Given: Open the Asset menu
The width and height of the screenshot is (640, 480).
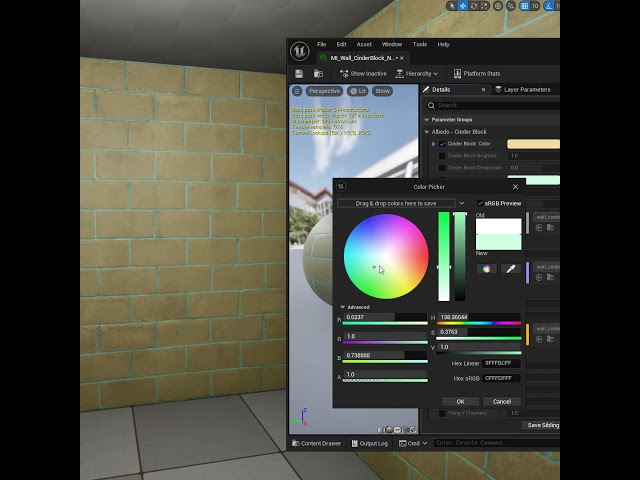Looking at the screenshot, I should [x=364, y=44].
